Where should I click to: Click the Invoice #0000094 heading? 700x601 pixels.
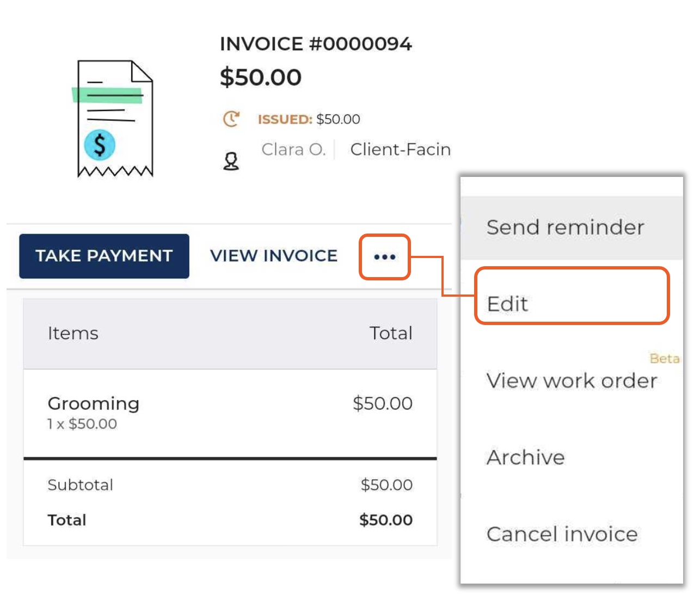tap(316, 44)
